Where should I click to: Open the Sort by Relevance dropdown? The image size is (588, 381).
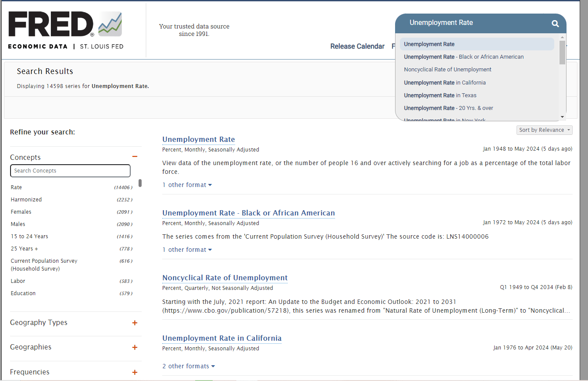pos(544,130)
